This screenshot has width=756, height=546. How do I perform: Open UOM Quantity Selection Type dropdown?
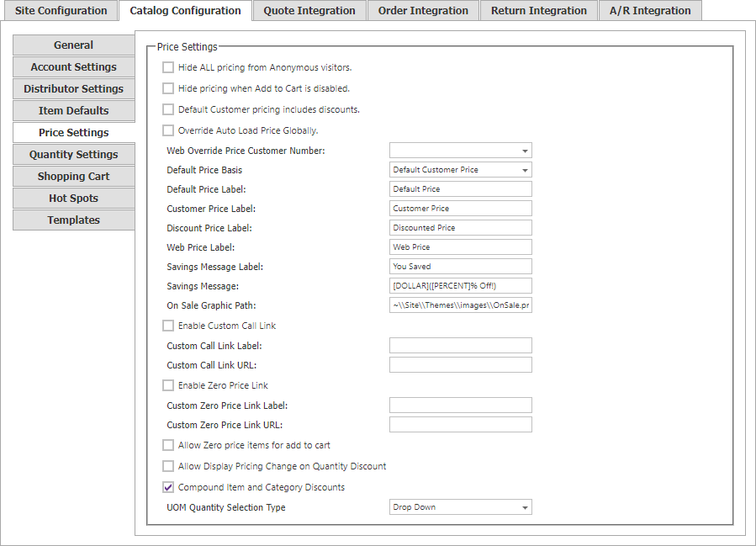[x=461, y=507]
